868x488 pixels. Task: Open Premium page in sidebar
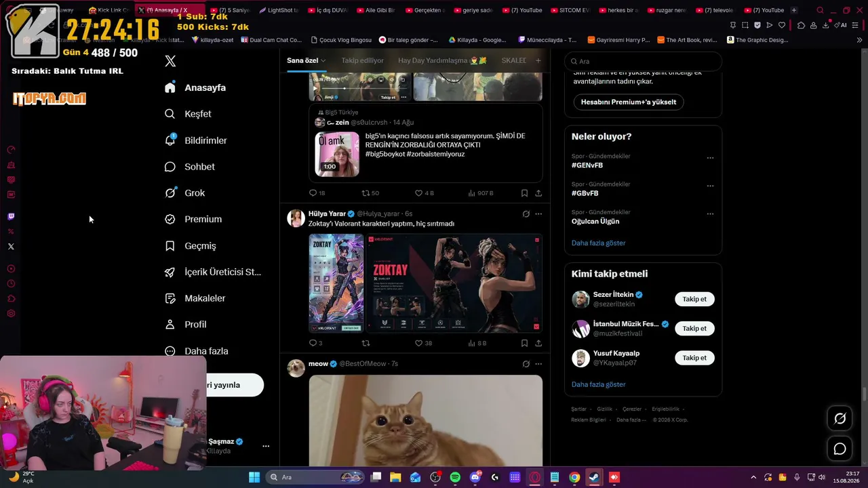click(193, 219)
